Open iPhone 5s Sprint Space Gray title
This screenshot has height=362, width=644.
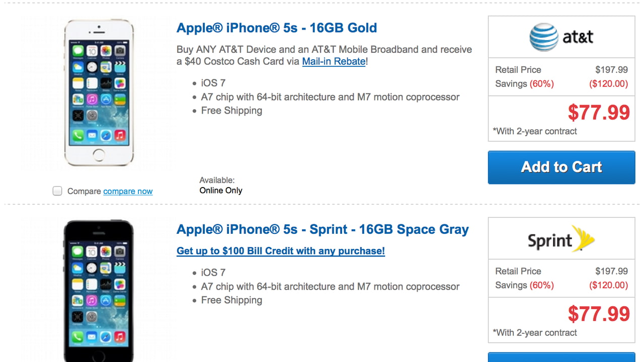click(323, 229)
